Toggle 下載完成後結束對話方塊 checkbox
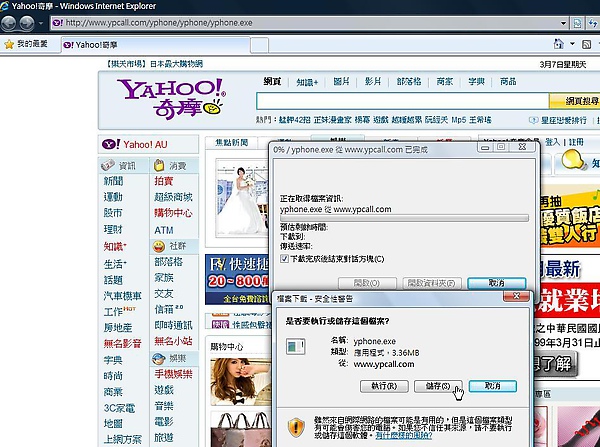 [x=284, y=259]
